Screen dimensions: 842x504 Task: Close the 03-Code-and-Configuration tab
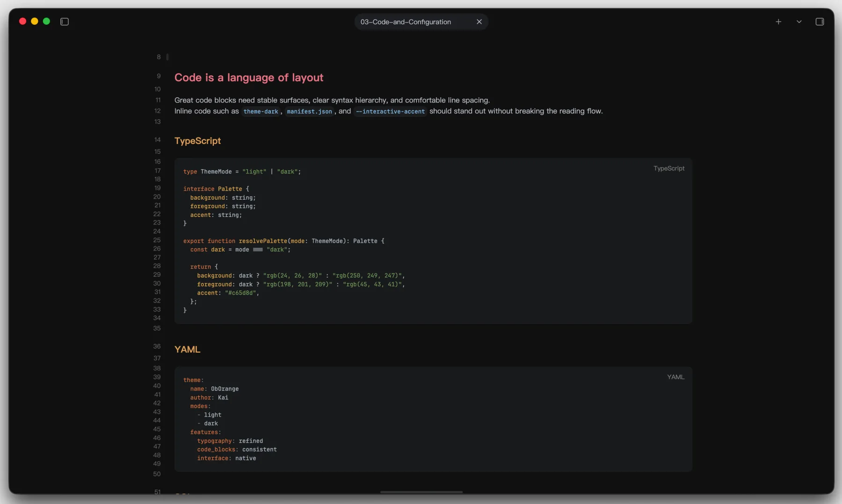click(479, 22)
